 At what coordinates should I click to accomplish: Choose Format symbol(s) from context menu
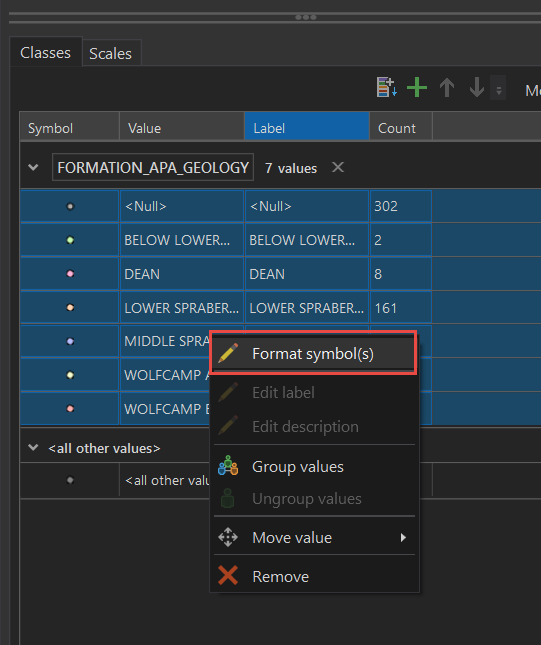313,354
